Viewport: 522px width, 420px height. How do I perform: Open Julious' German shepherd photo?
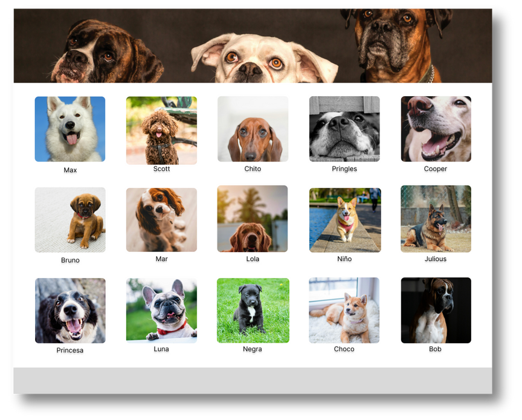pyautogui.click(x=436, y=219)
